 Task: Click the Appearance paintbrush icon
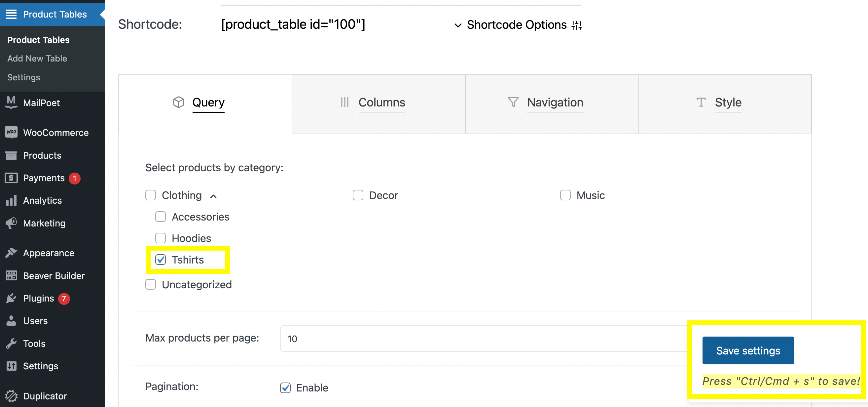point(11,253)
